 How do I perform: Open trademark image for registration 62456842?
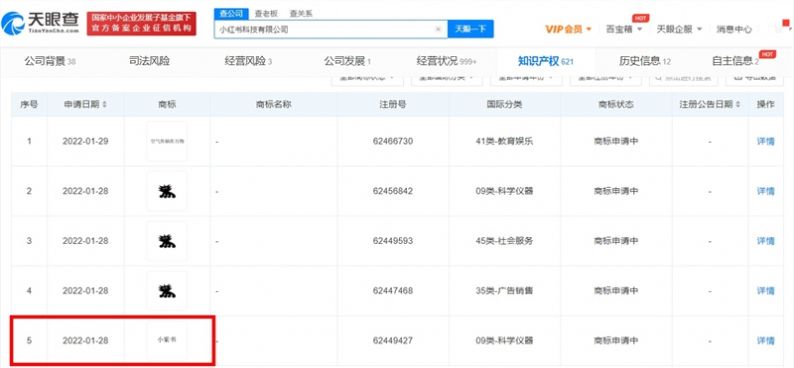(x=167, y=191)
